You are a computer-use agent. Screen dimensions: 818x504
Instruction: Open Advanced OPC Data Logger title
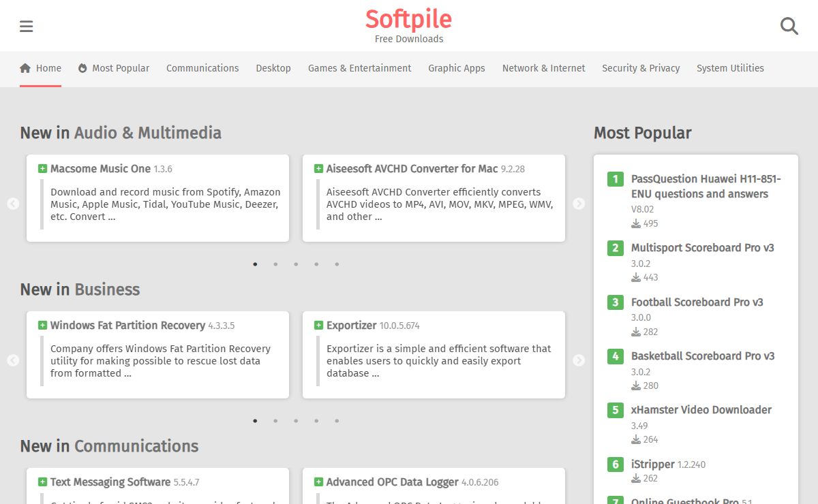pos(392,482)
